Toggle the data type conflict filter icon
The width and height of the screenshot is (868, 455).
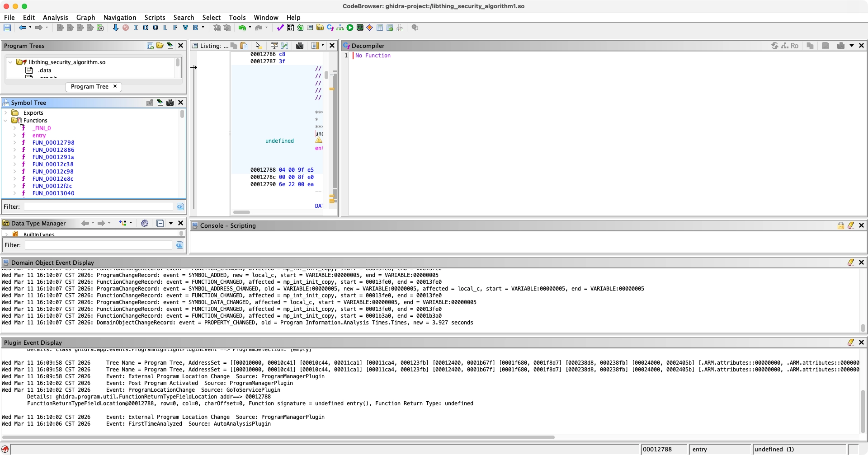point(123,223)
